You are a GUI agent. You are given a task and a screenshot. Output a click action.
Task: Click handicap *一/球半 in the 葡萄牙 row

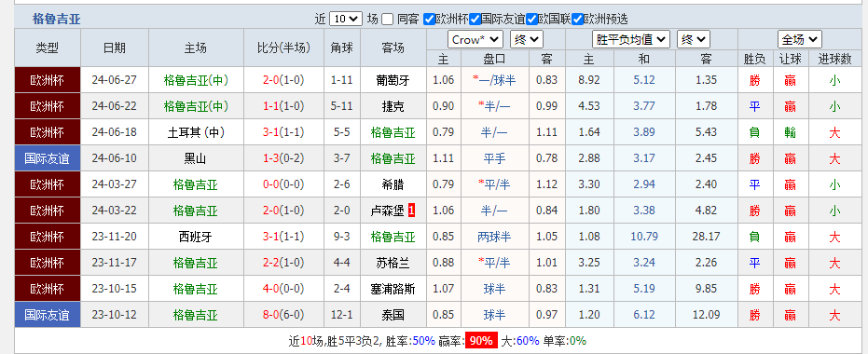(494, 80)
